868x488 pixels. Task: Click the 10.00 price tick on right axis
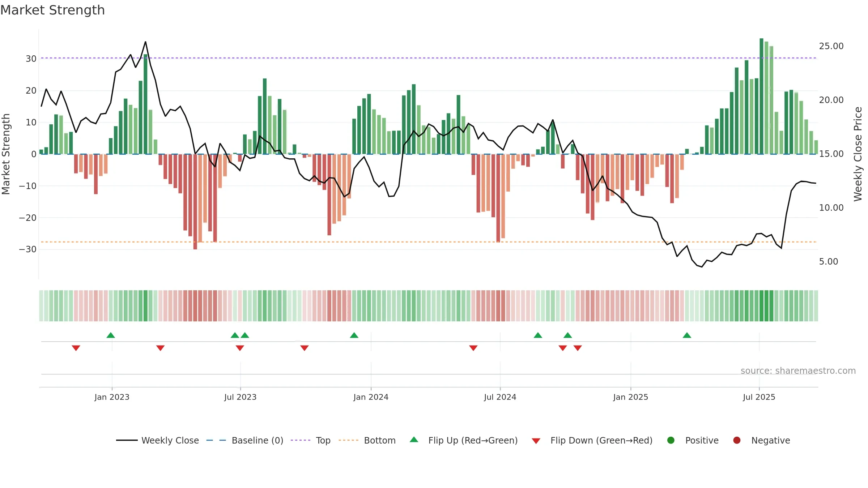coord(831,207)
